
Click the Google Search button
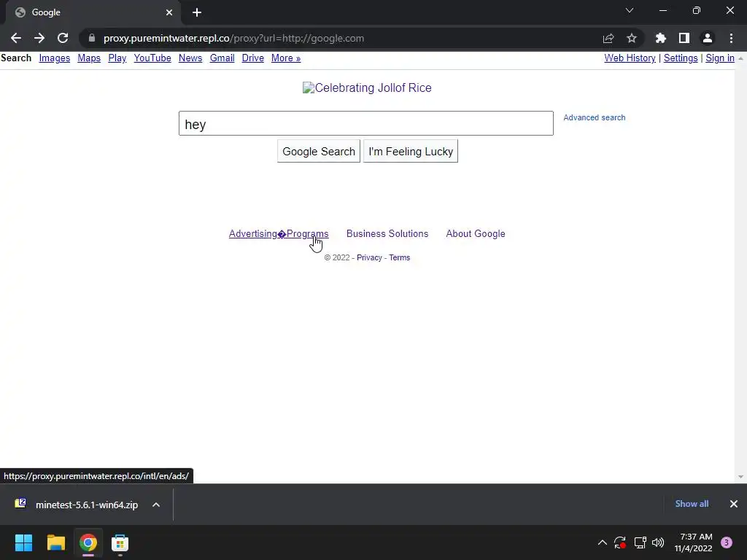click(x=319, y=151)
